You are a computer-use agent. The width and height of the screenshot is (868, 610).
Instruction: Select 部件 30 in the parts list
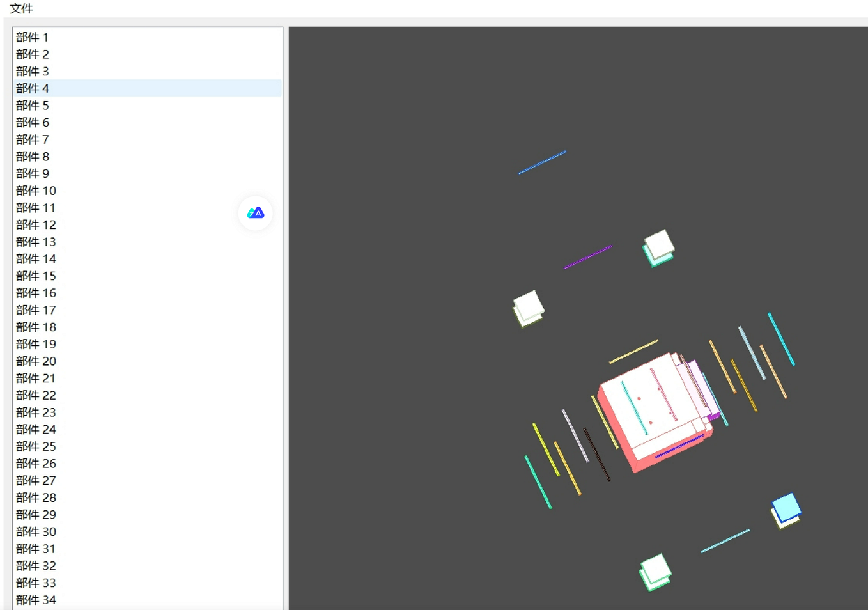click(36, 531)
